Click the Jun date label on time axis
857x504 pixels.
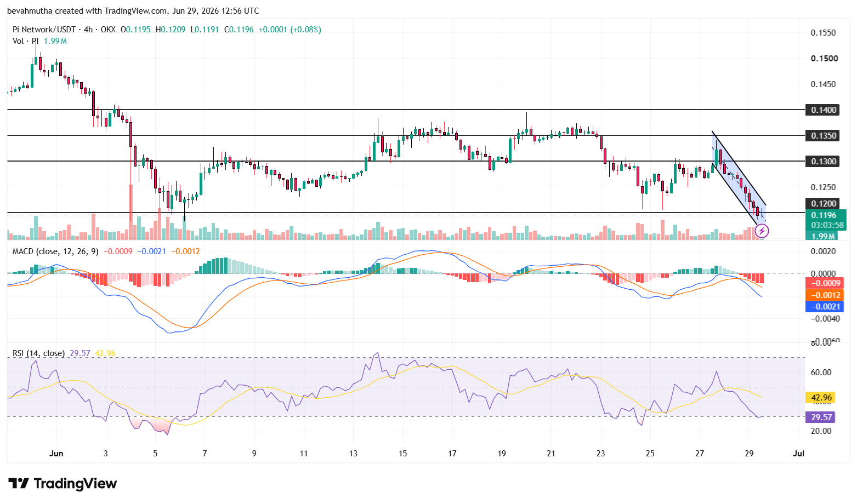click(x=56, y=453)
